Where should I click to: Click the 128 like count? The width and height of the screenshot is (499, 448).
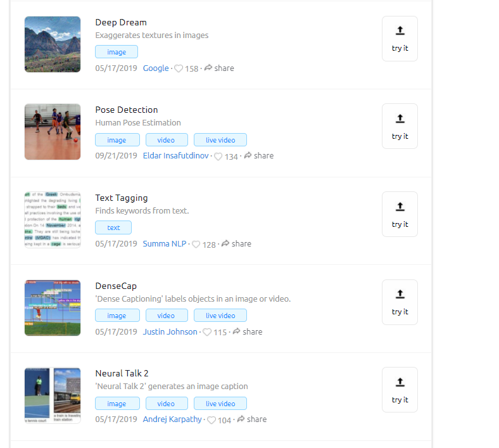tap(209, 245)
